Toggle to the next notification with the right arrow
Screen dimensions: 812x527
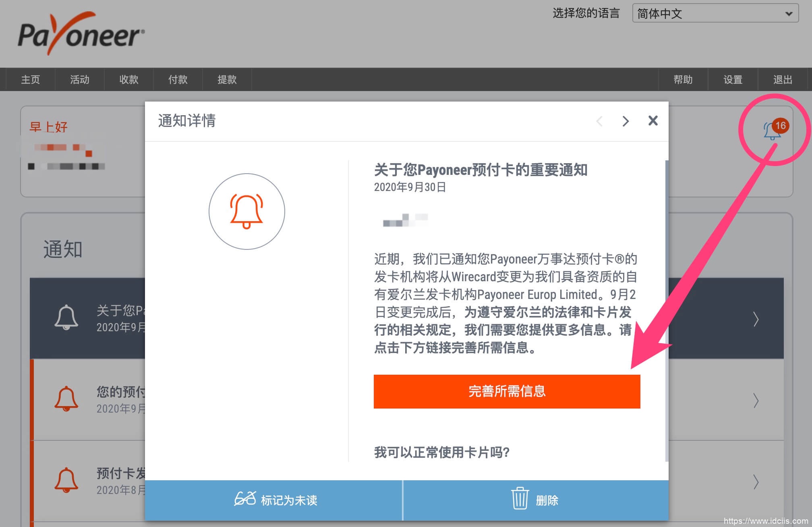tap(625, 121)
